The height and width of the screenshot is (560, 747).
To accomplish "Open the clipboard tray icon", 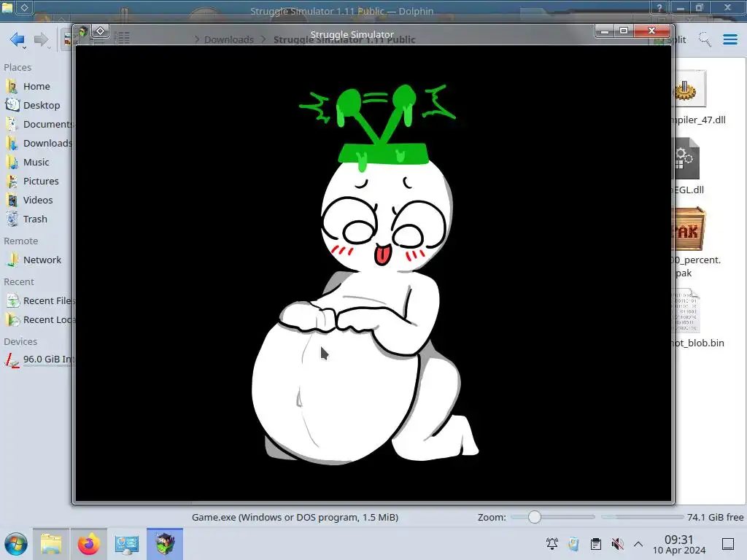I will [x=595, y=544].
